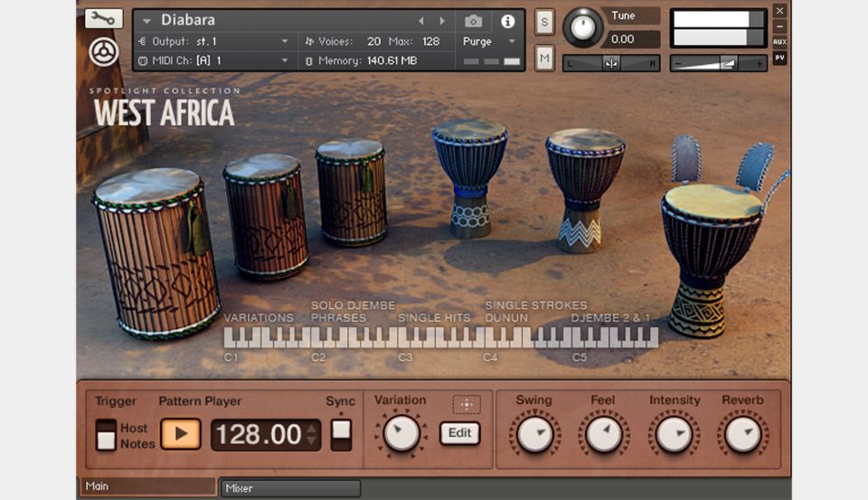Click the snapshot camera icon

tap(474, 21)
